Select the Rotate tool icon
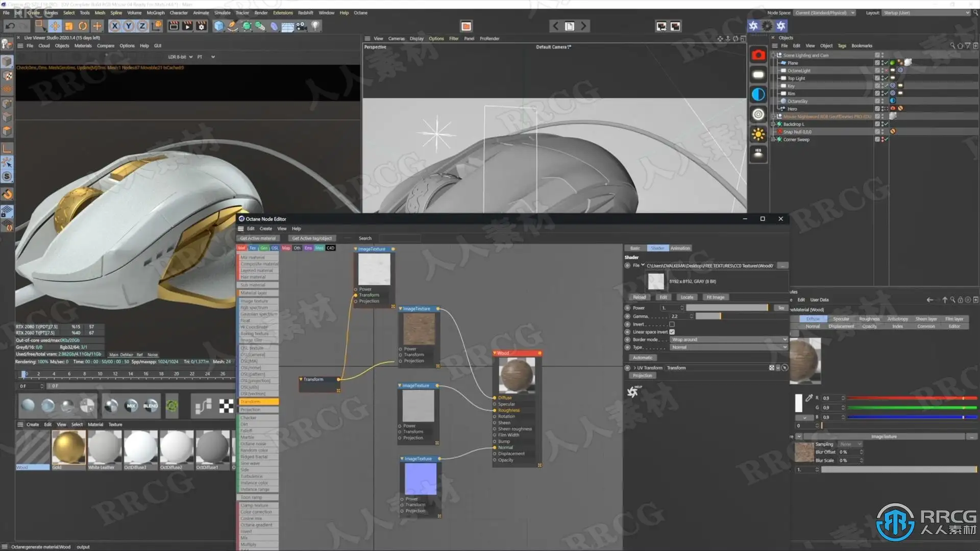Image resolution: width=980 pixels, height=551 pixels. 83,26
